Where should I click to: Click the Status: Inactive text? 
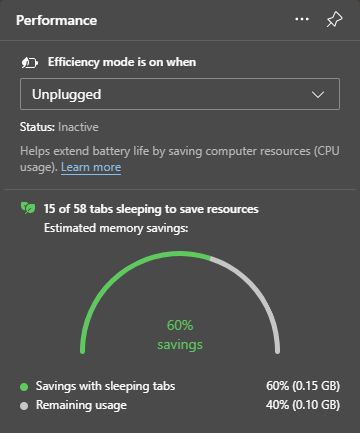(59, 127)
